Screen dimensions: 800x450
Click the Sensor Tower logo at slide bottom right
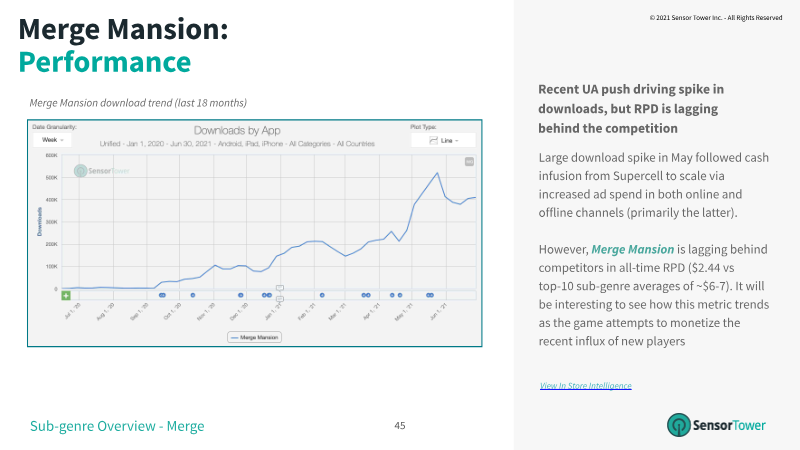point(716,425)
